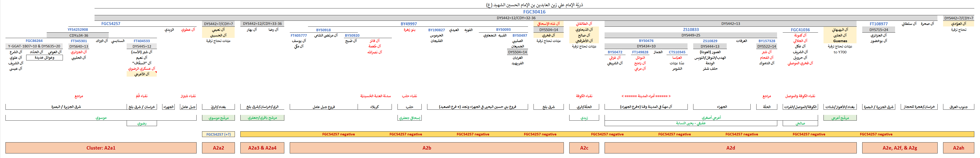Click the Guemes highlighted cell
Viewport: 980px width, 158px height.
(840, 41)
